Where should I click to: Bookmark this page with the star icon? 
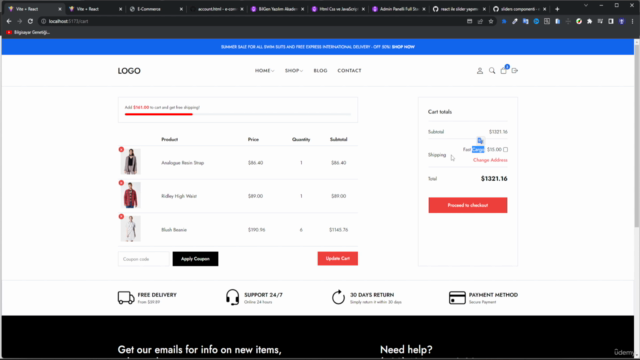pyautogui.click(x=491, y=21)
